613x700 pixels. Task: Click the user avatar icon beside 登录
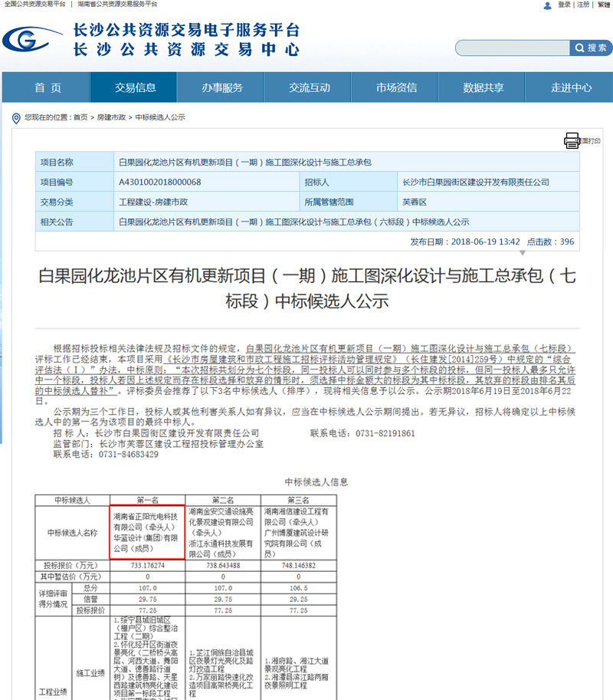pos(547,5)
